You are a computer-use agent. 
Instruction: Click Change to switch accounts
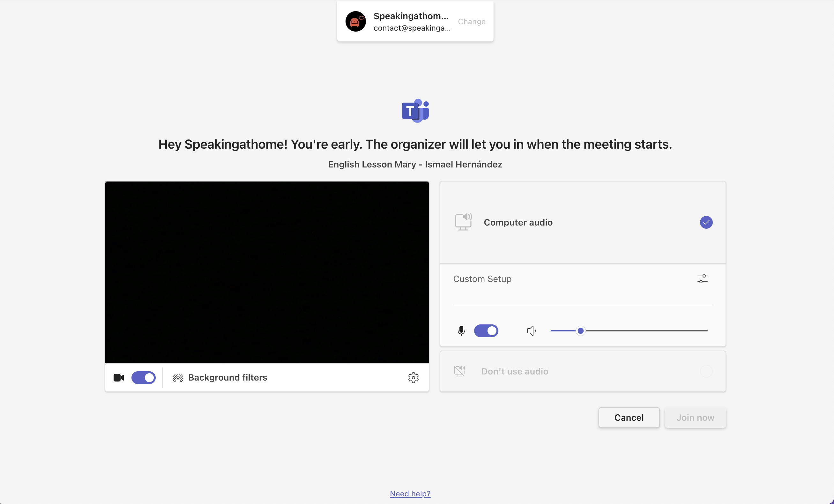tap(472, 21)
